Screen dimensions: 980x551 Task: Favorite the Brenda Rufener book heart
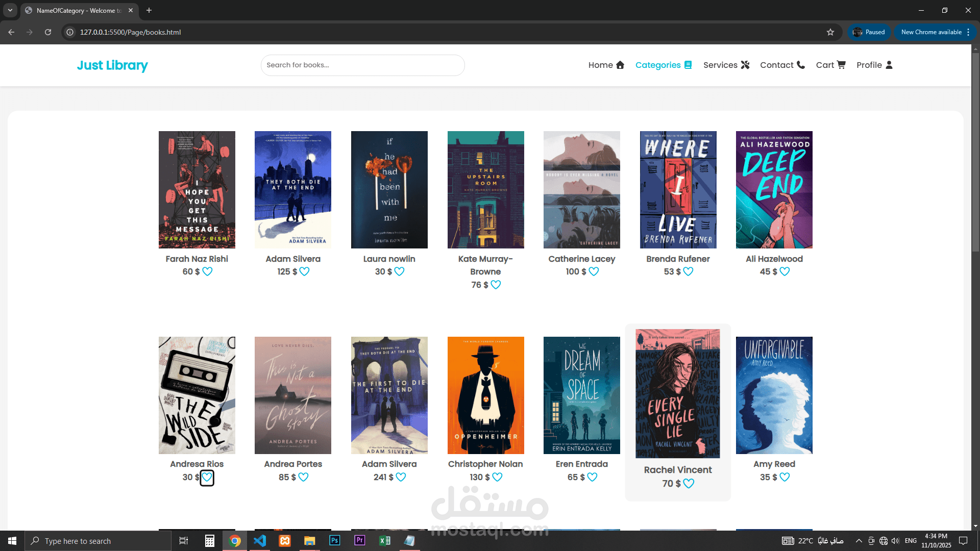[x=688, y=272]
